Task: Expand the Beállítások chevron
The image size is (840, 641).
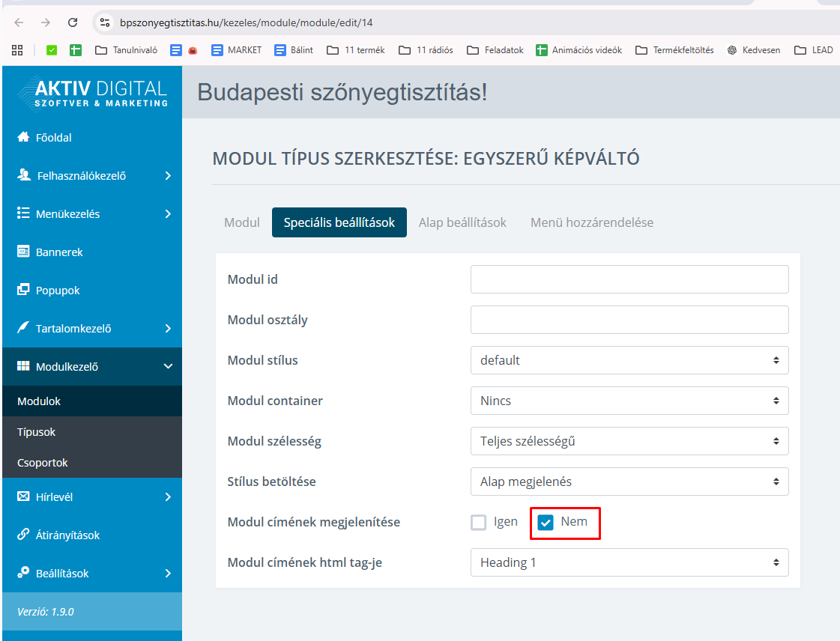Action: click(168, 573)
